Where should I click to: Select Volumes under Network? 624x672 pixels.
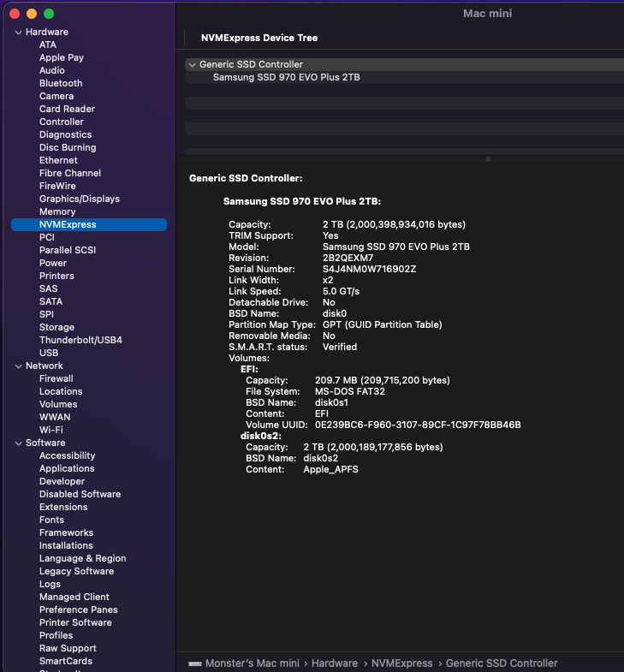pos(58,405)
